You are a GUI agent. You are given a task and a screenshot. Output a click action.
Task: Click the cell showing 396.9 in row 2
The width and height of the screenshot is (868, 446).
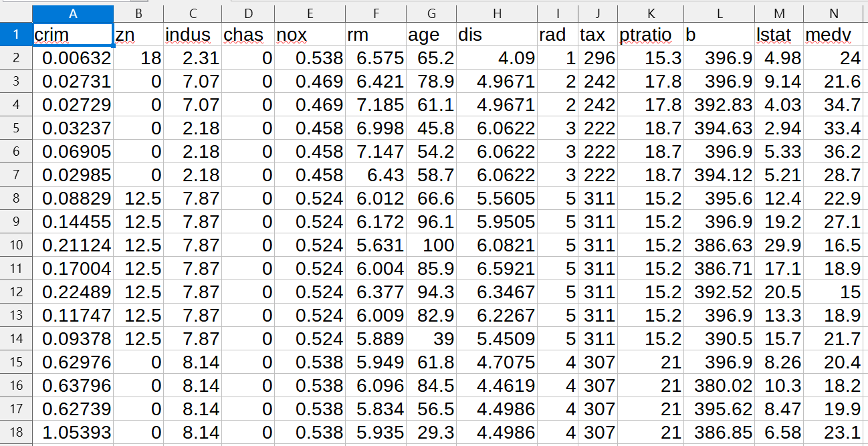[x=719, y=58]
